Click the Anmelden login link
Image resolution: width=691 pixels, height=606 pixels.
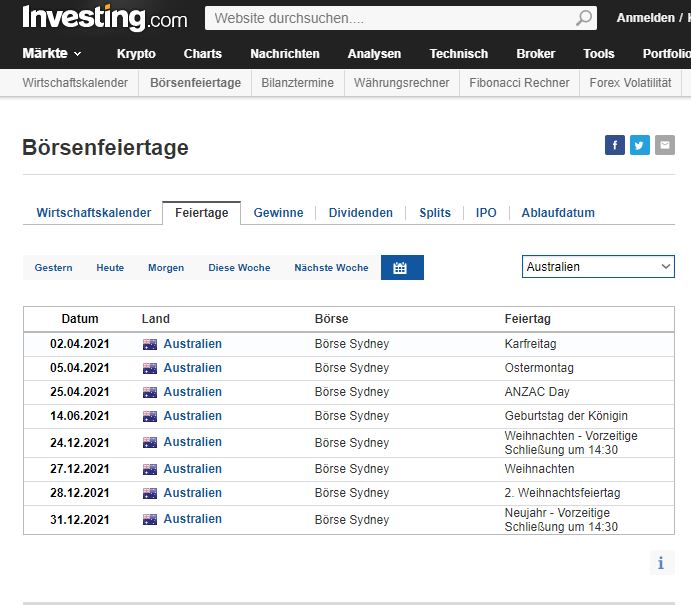[646, 18]
